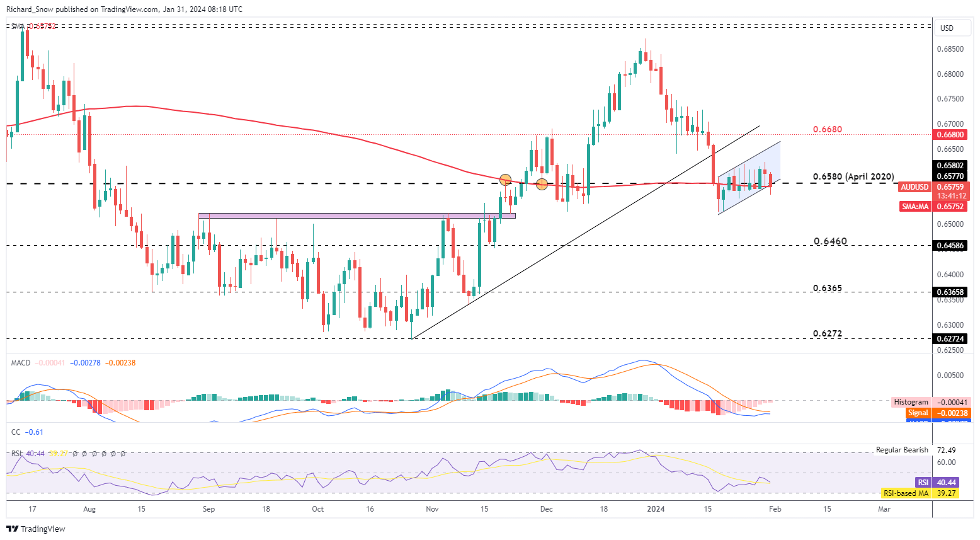980x540 pixels.
Task: Click the 0.65000 price axis tick
Action: pos(950,224)
